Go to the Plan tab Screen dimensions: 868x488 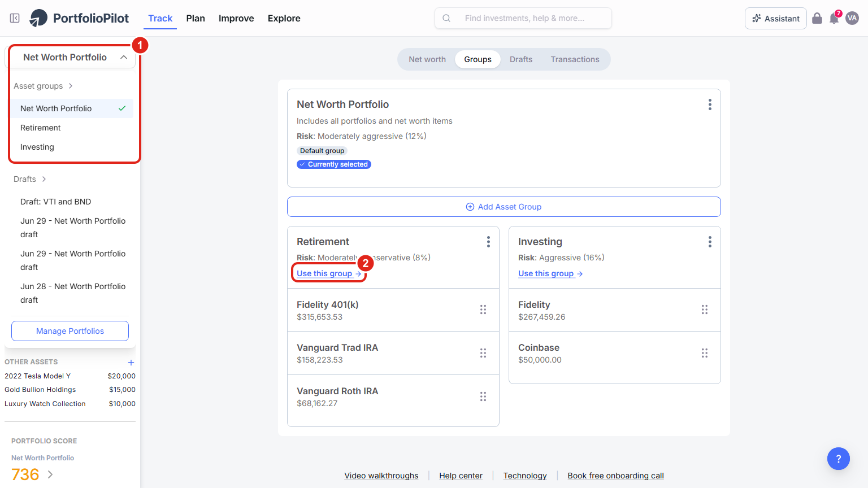[x=196, y=18]
